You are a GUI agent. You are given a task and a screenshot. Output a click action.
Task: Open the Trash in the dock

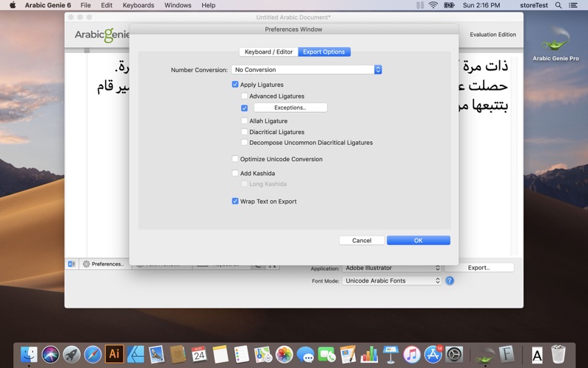pos(559,354)
